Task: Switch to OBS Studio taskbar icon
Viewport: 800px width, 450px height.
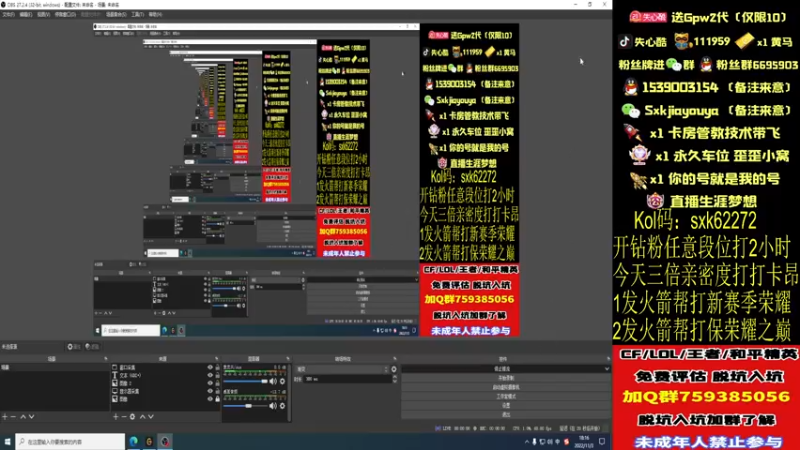Action: point(165,442)
